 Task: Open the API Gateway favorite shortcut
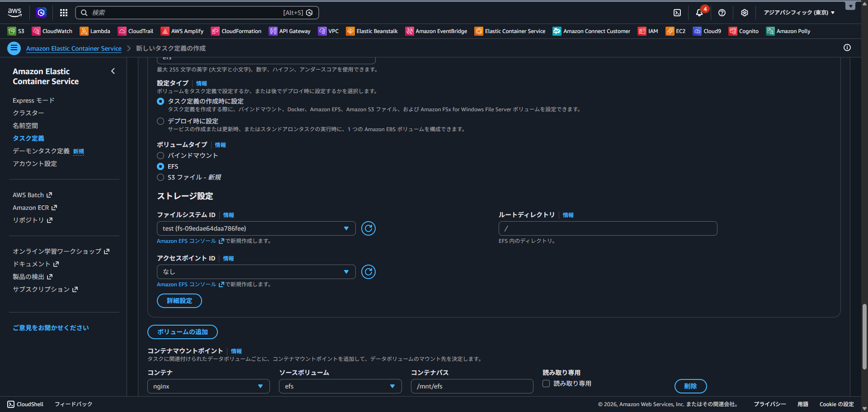coord(290,31)
